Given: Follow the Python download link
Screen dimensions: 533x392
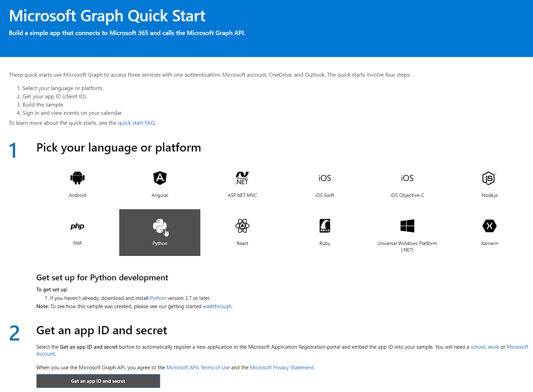Looking at the screenshot, I should pyautogui.click(x=158, y=298).
